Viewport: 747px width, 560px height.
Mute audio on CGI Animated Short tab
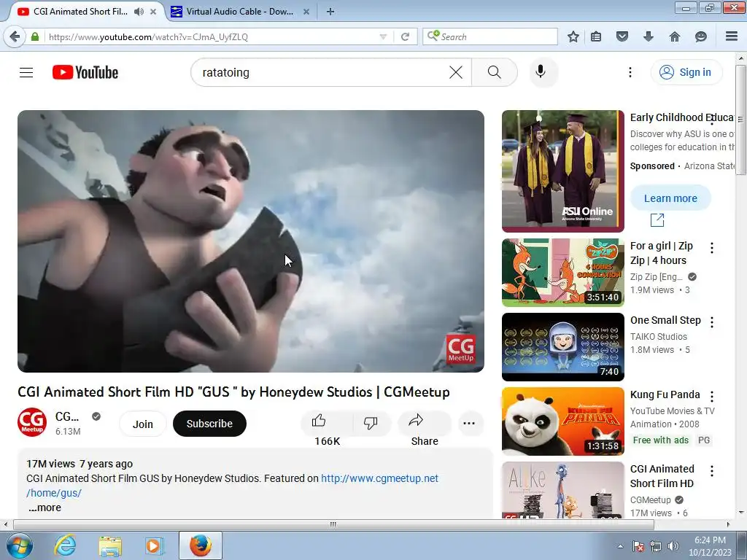(139, 12)
